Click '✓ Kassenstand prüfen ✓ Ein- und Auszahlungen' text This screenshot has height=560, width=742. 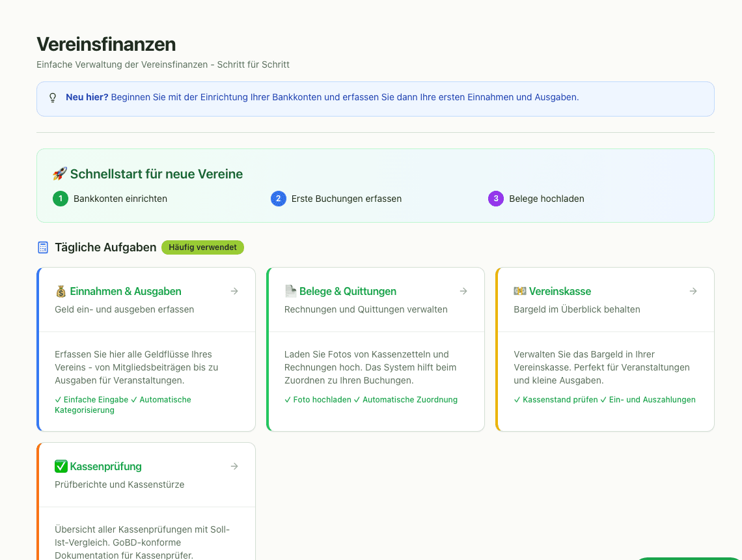point(605,400)
